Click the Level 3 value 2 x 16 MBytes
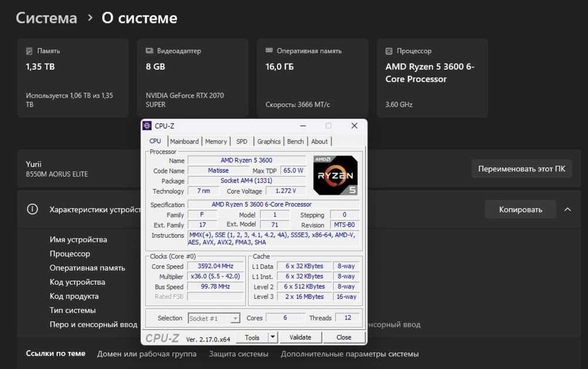Screen dimensions: 588x369 [x=304, y=297]
